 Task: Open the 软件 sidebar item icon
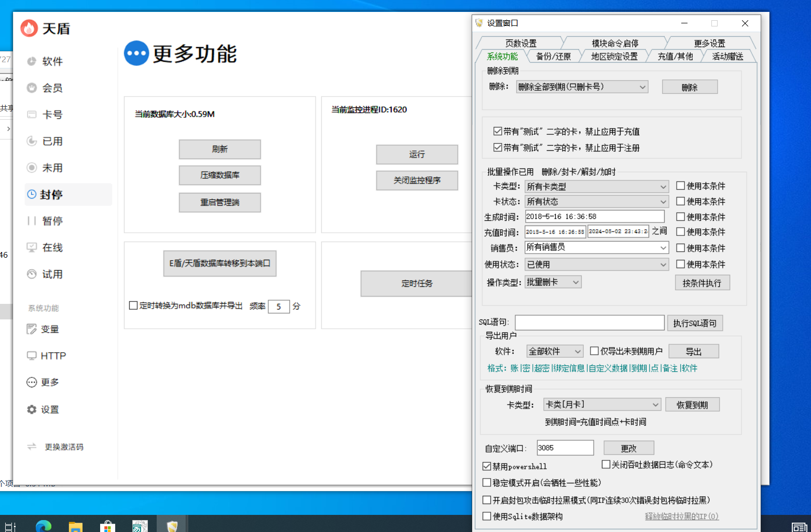pos(32,61)
